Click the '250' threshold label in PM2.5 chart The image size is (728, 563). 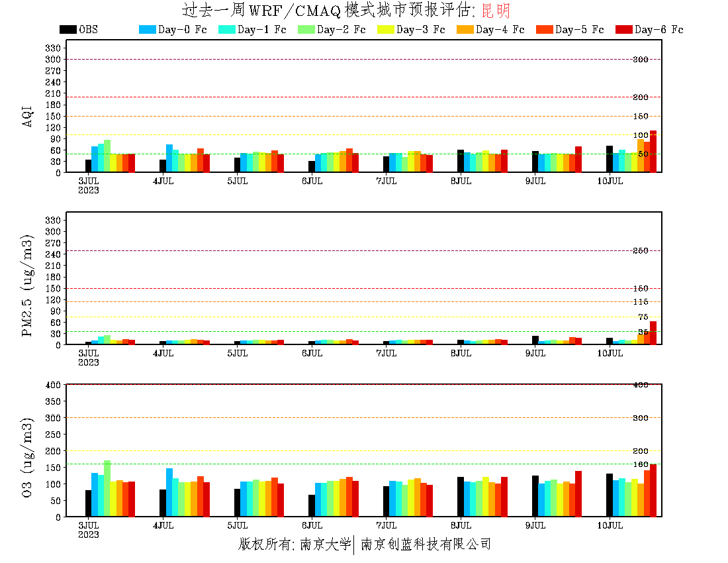click(641, 250)
